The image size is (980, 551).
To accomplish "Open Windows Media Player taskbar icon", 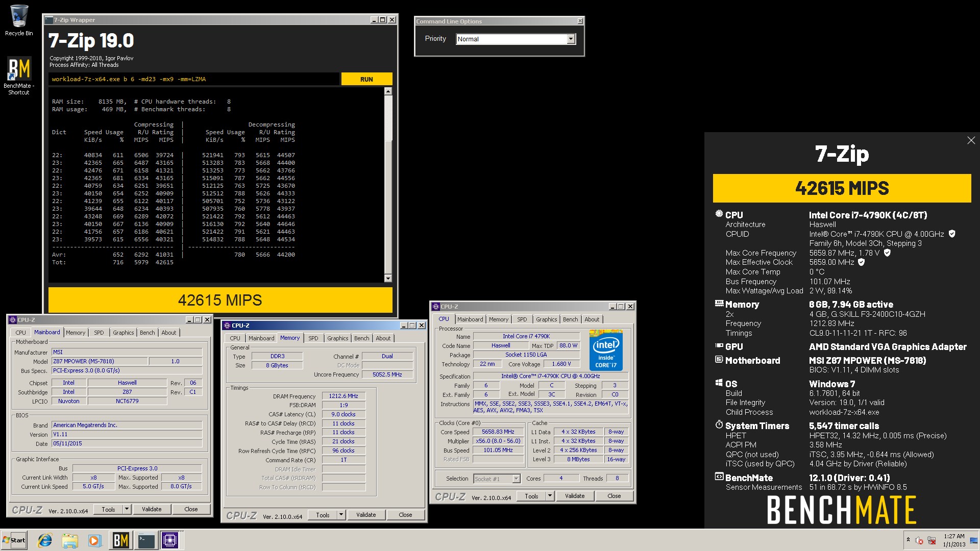I will click(94, 540).
